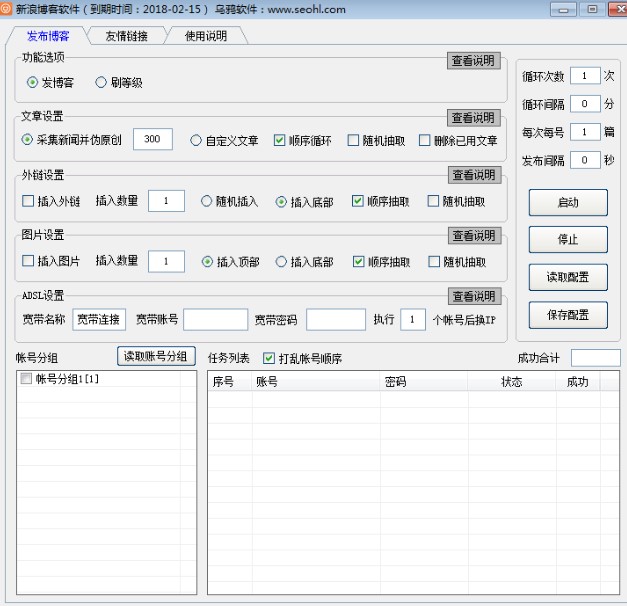This screenshot has width=627, height=606.
Task: Check the 帐号分组1[1] tree item
Action: pos(26,379)
